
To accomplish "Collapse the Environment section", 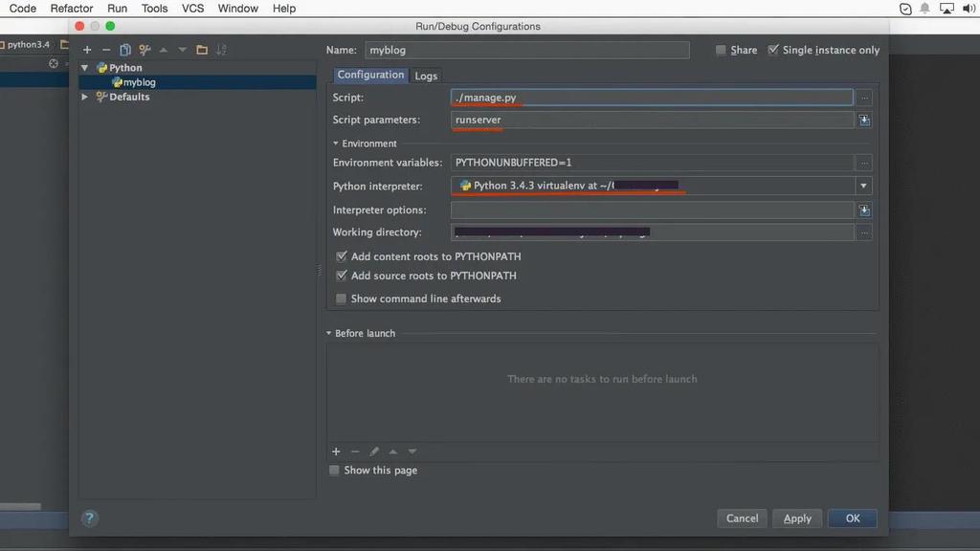I will point(333,143).
